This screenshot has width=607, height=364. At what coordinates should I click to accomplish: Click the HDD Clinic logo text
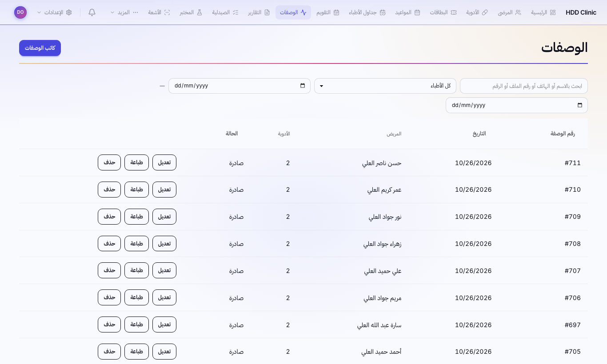click(581, 12)
